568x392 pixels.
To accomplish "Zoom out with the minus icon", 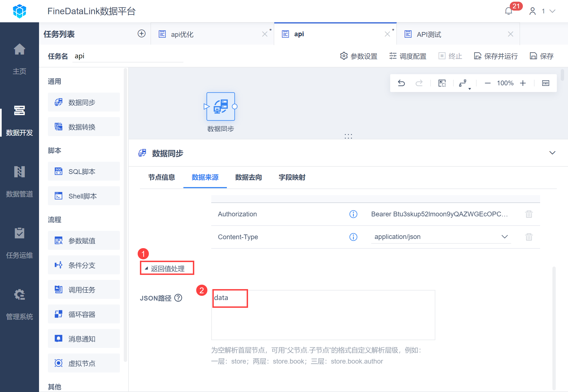I will pyautogui.click(x=487, y=83).
